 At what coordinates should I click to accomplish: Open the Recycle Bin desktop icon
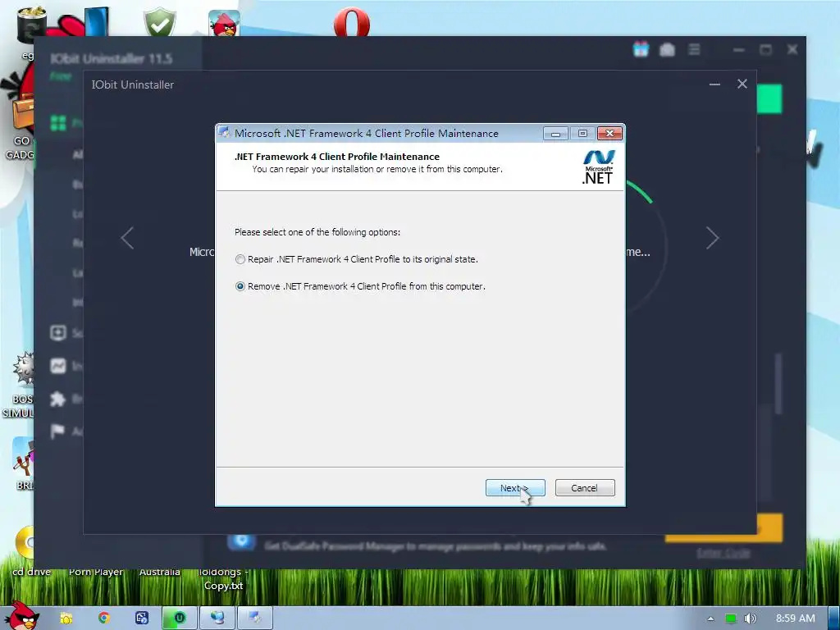click(31, 24)
